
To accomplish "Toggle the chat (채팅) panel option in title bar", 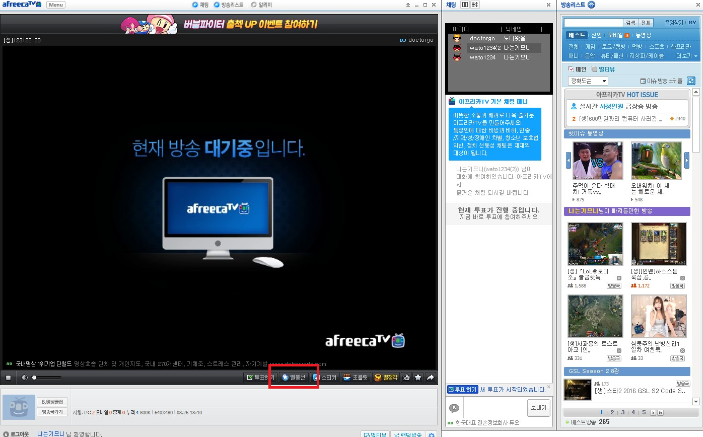I will coord(200,4).
